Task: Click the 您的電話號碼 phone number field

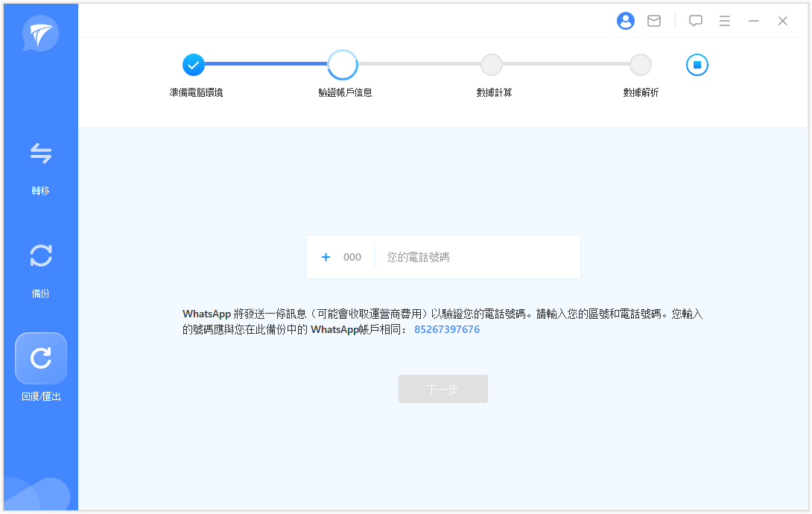Action: coord(477,257)
